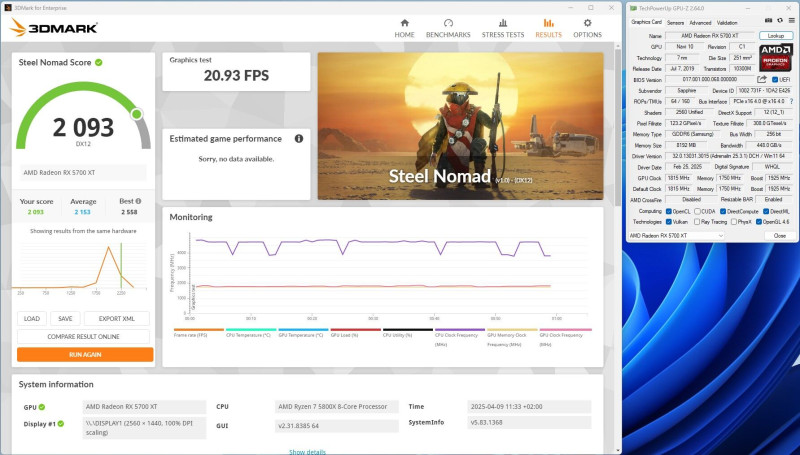
Task: Click the EXPORT XML button
Action: click(x=117, y=318)
